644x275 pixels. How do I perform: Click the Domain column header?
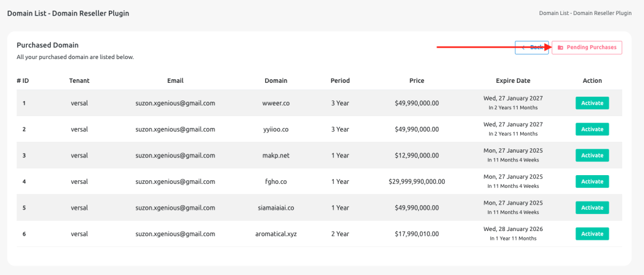[276, 81]
